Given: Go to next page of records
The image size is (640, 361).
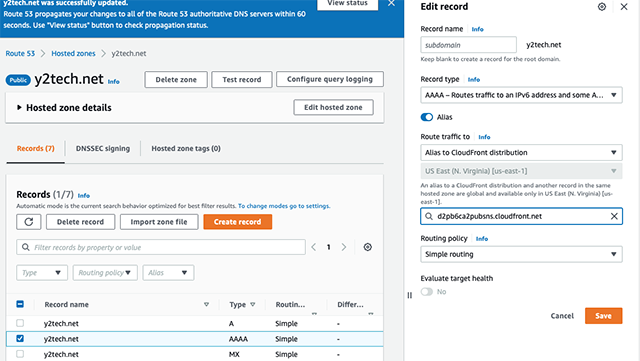Looking at the screenshot, I should pos(344,247).
